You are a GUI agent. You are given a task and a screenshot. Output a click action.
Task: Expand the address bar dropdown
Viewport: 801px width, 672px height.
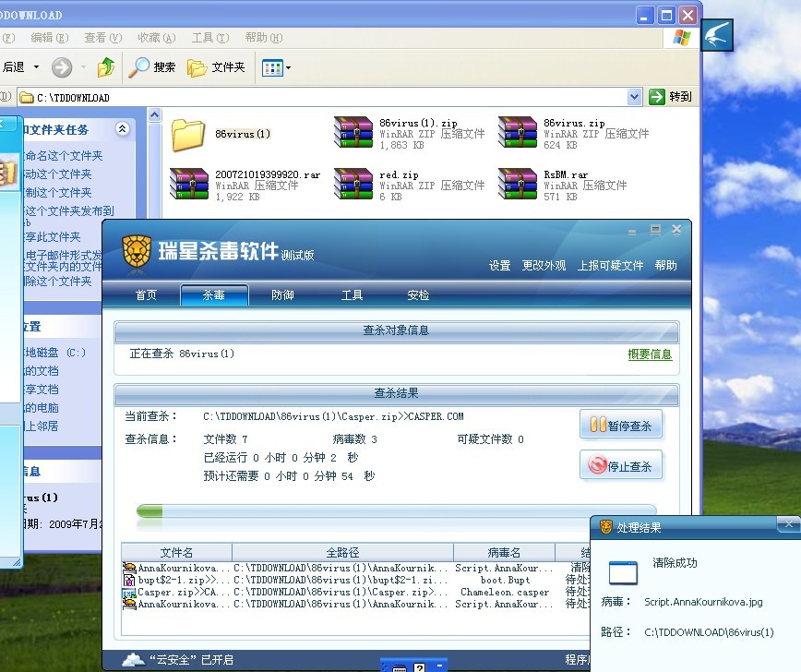(x=634, y=97)
